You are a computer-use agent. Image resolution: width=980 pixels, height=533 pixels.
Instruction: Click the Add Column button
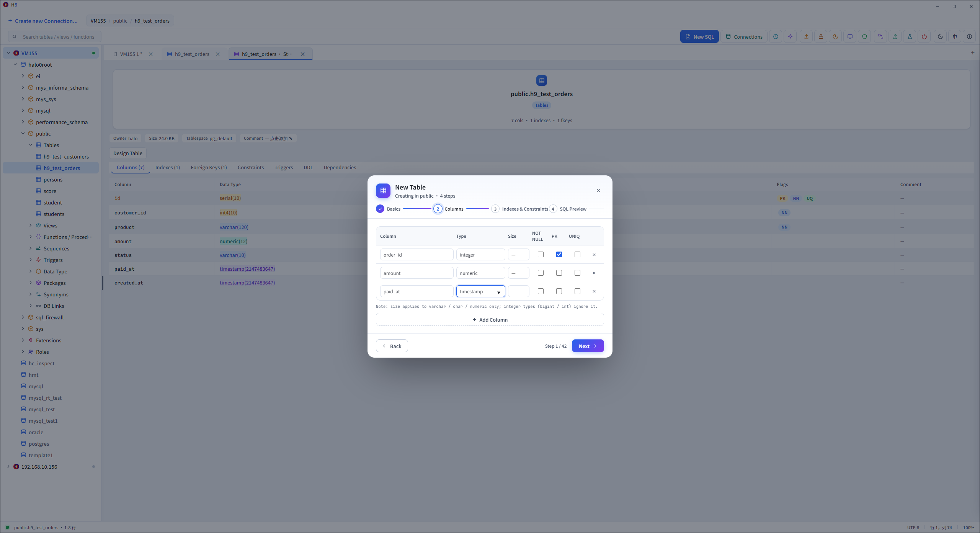[x=490, y=320]
